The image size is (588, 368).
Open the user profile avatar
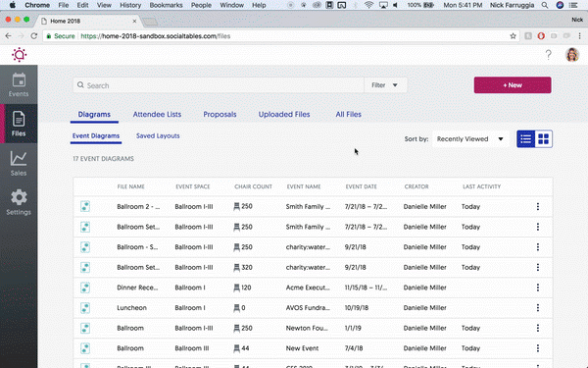pos(572,55)
